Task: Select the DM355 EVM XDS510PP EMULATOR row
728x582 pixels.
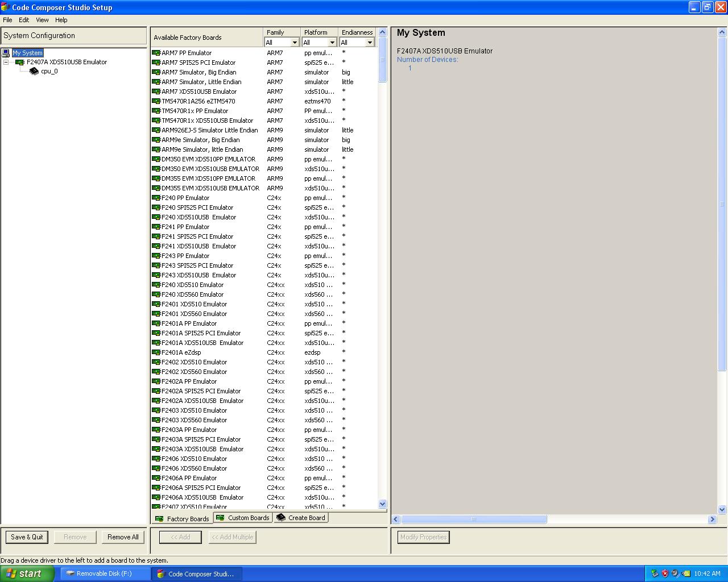Action: click(263, 178)
